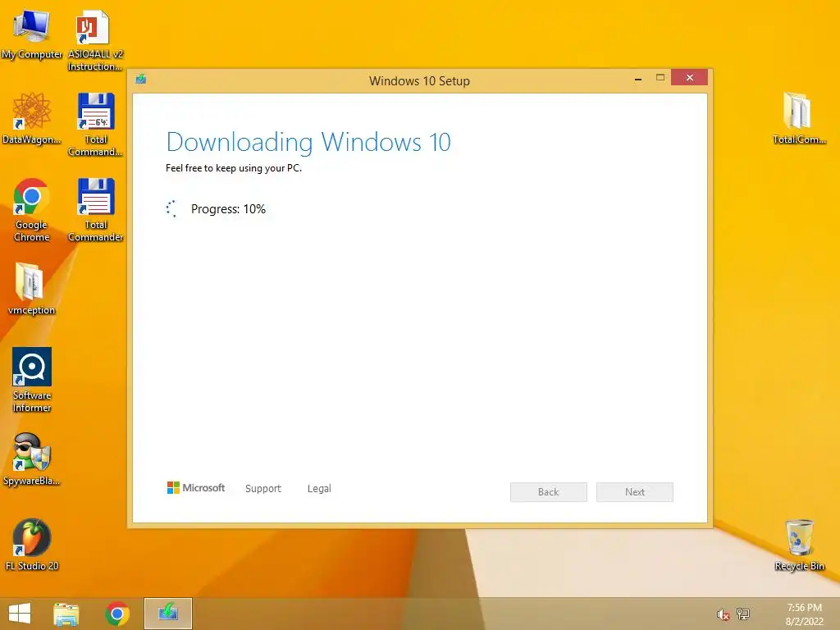The width and height of the screenshot is (840, 630).
Task: Open the Legal link
Action: [319, 489]
